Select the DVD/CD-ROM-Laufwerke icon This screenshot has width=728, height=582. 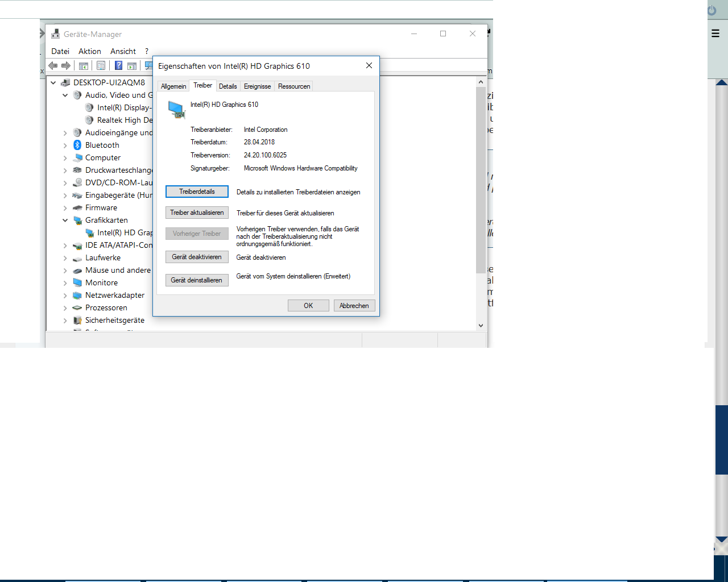(x=77, y=182)
